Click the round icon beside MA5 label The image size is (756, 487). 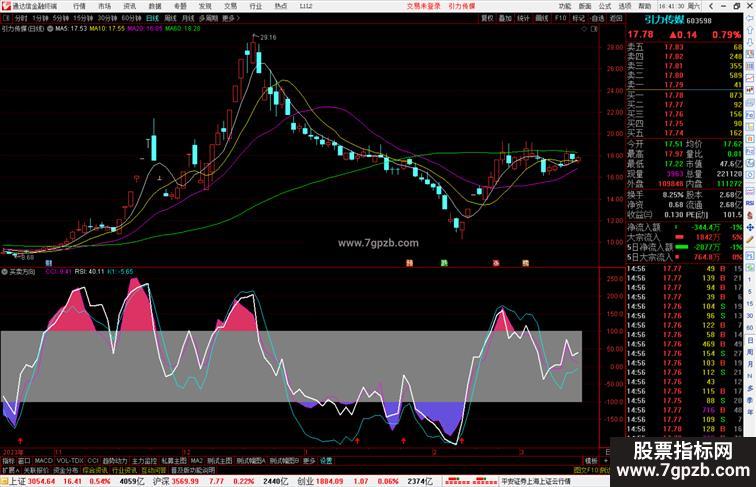click(x=50, y=29)
